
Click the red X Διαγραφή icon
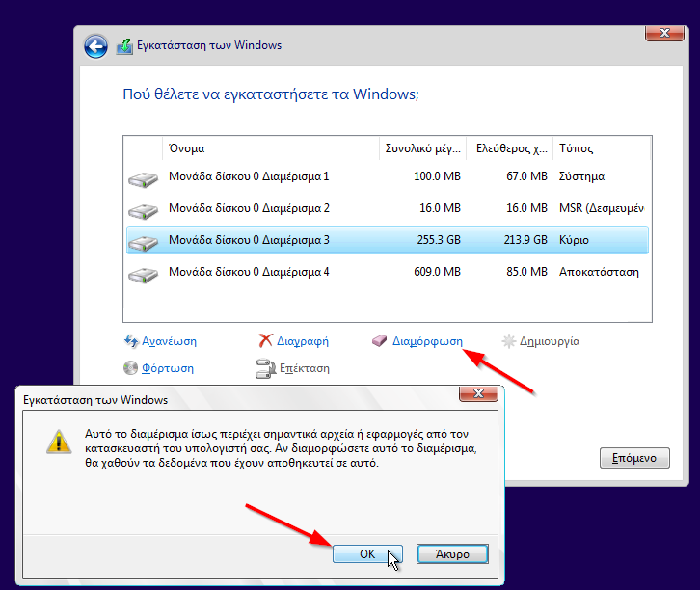(265, 340)
